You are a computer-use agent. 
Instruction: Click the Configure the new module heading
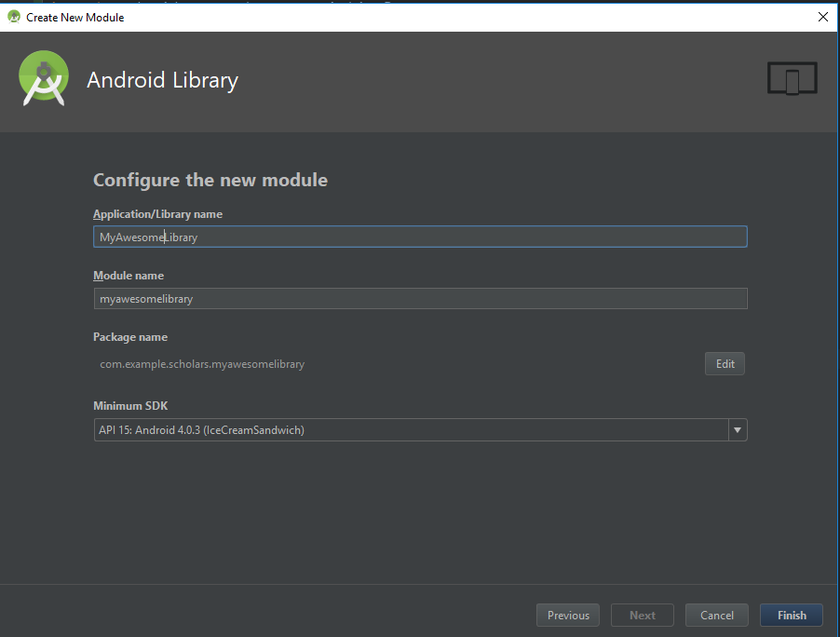[x=209, y=180]
